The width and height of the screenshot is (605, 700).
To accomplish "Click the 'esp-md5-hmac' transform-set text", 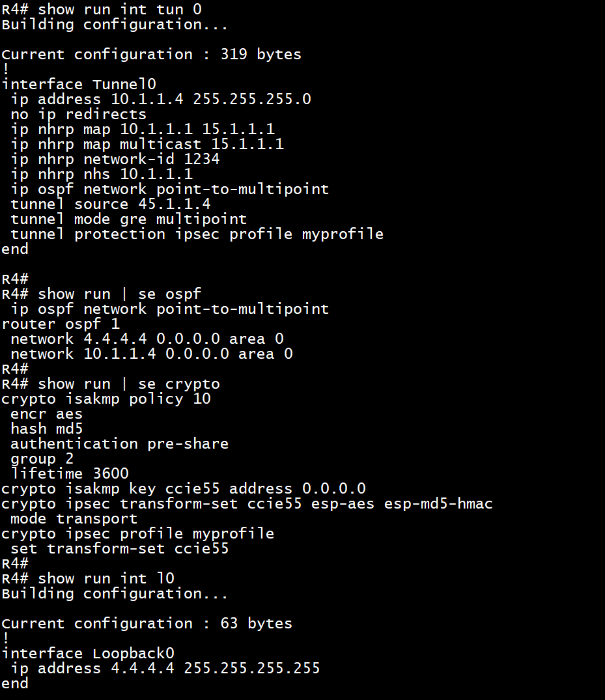I will (438, 503).
